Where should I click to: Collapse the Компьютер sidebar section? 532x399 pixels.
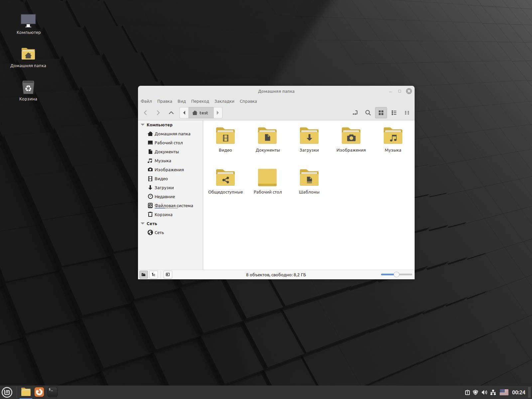pyautogui.click(x=143, y=125)
